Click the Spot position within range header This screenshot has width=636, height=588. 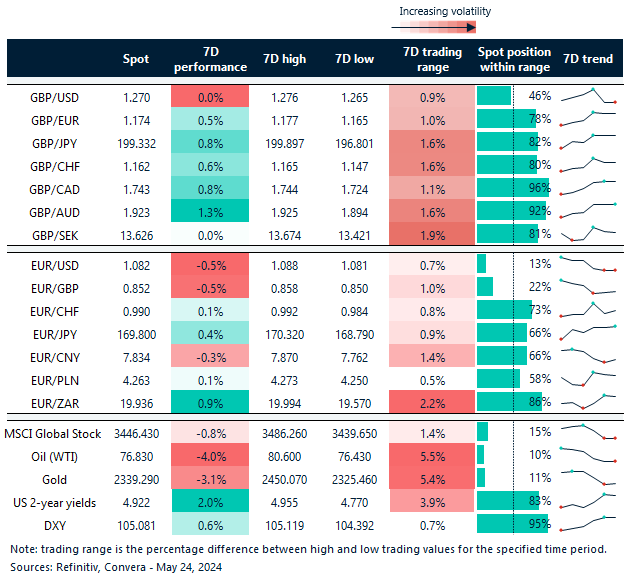coord(514,59)
